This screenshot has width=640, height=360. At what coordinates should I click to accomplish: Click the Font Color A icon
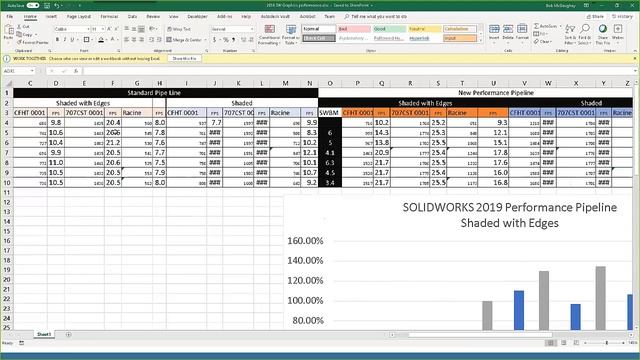(x=113, y=40)
